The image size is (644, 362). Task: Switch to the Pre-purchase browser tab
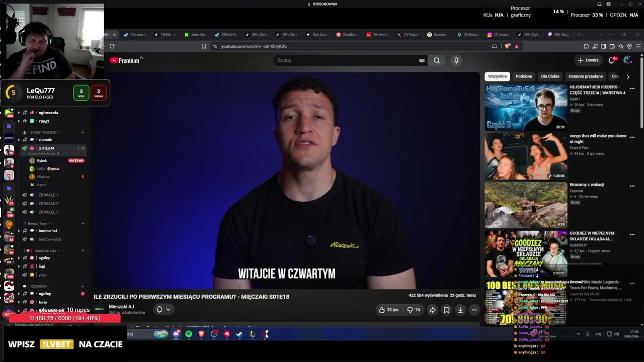point(135,35)
